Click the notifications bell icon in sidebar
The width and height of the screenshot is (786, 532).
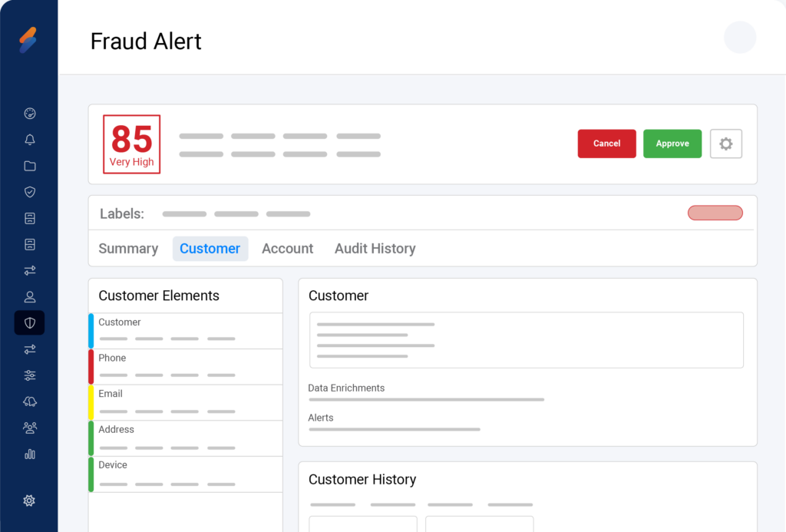click(30, 140)
